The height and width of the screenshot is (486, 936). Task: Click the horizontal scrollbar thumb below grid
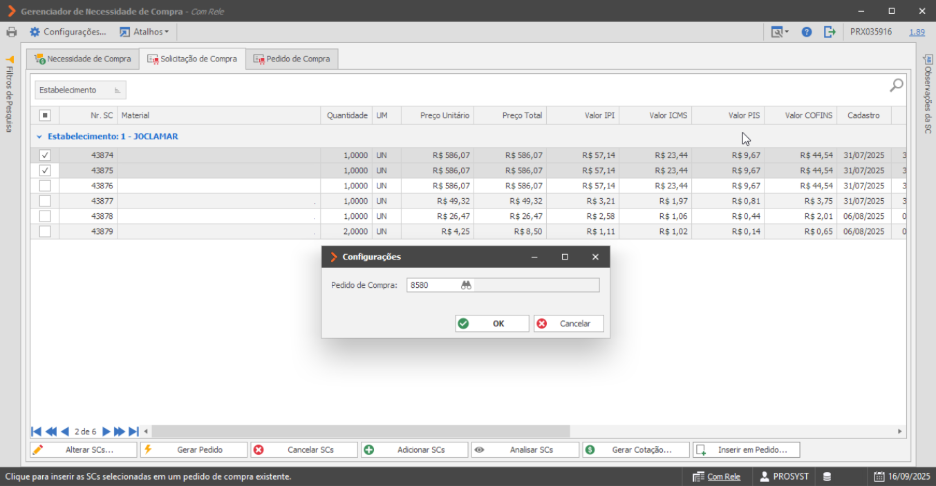tap(361, 431)
